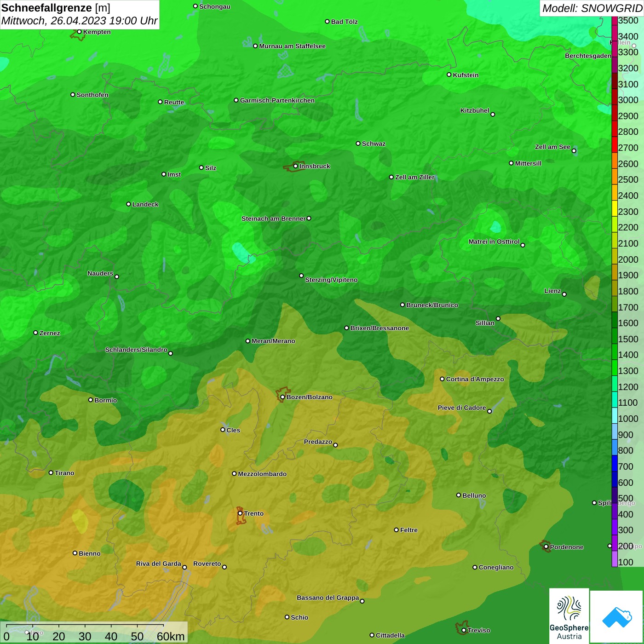Click the date 'Mittwoch, 26.04.2023 19:00 Uhr'
Screen dimensions: 644x644
click(x=80, y=21)
